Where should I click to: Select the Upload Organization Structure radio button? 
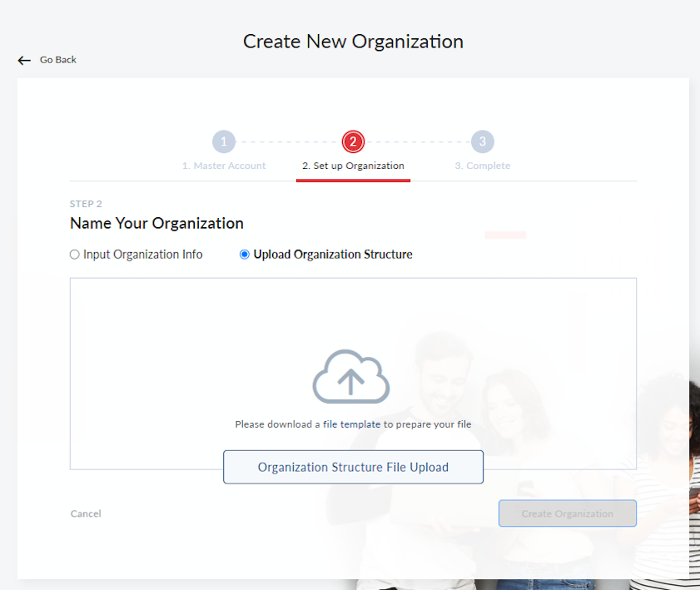pyautogui.click(x=244, y=254)
